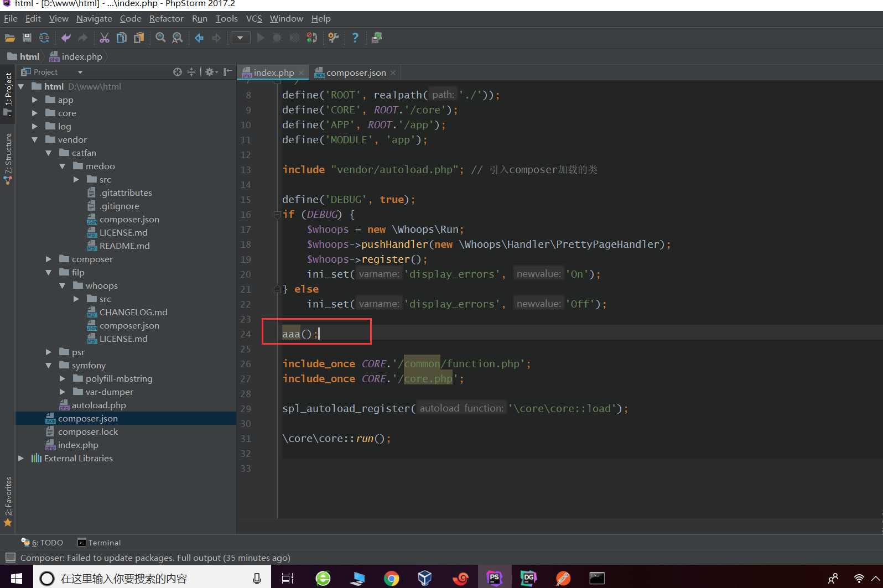Close the composer.json editor tab
This screenshot has height=588, width=883.
click(393, 72)
